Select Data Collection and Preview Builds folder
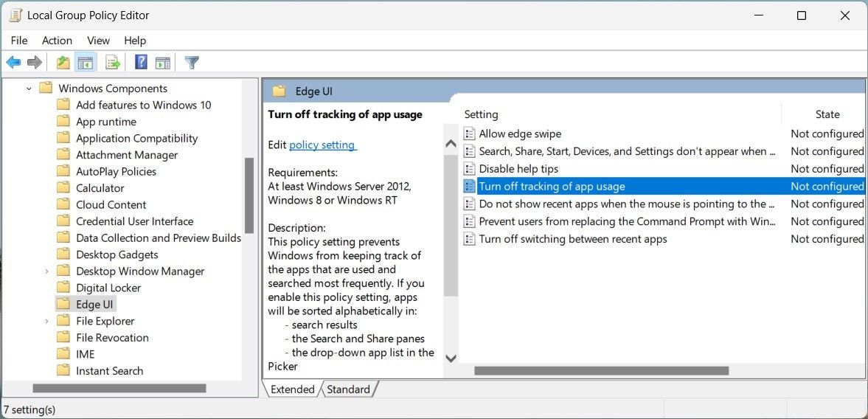The image size is (868, 419). pos(159,238)
